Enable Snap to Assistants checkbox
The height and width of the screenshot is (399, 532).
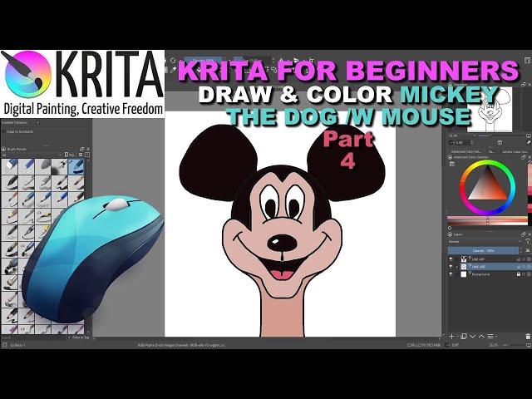4,131
